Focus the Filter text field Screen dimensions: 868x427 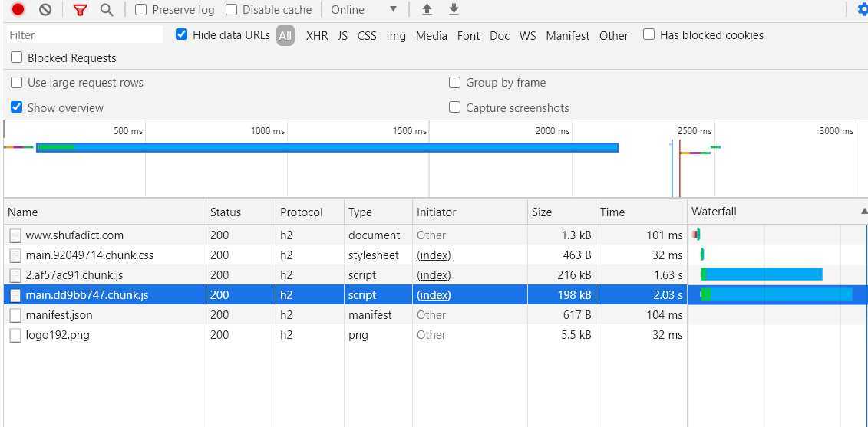click(x=85, y=34)
